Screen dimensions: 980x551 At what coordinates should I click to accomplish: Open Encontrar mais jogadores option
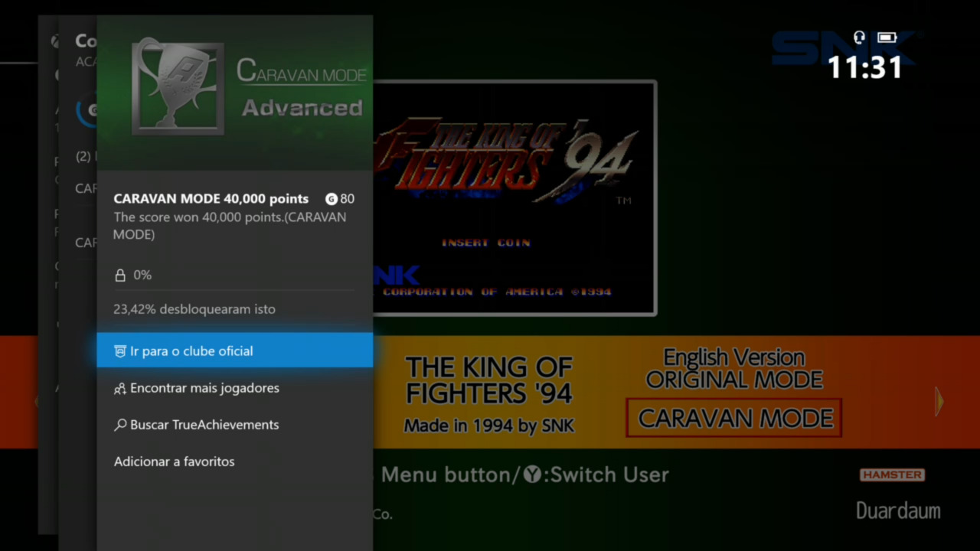coord(235,388)
